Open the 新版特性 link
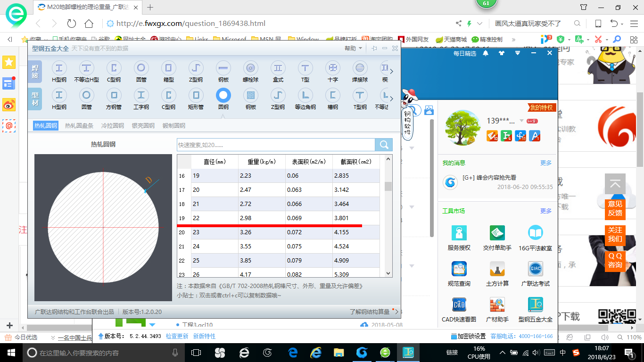644x362 pixels. (x=204, y=336)
